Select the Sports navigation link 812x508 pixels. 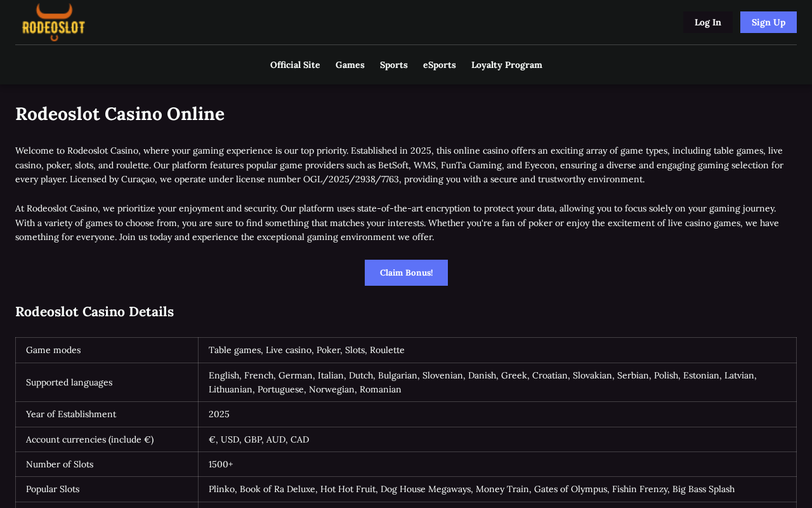394,65
